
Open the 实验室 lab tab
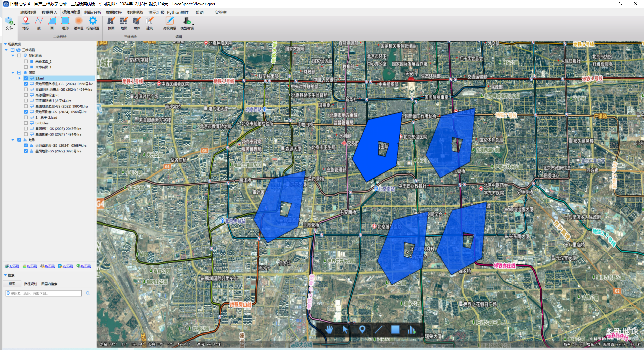point(221,12)
